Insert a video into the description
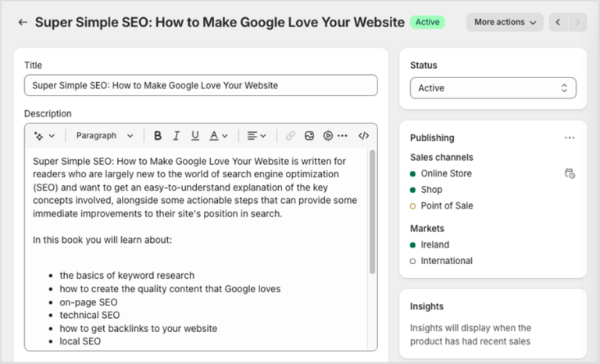Image resolution: width=600 pixels, height=364 pixels. [x=328, y=136]
